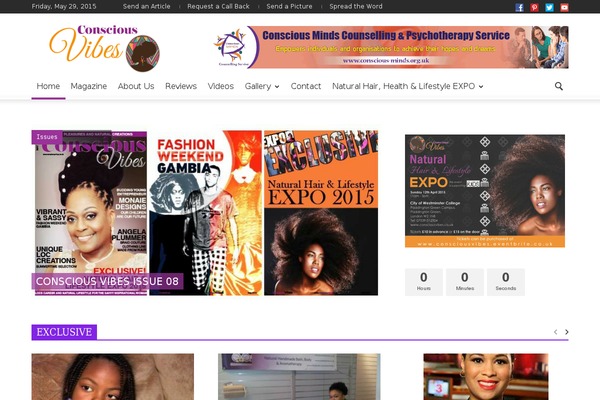Expand Natural Hair, Health & Lifestyle EXPO menu

(x=408, y=86)
